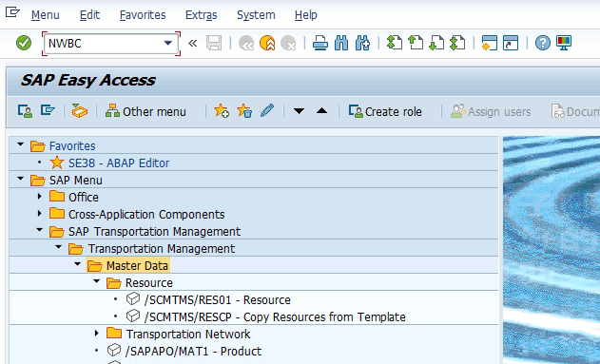The width and height of the screenshot is (600, 364).
Task: Click the Find binoculars icon
Action: pos(341,43)
